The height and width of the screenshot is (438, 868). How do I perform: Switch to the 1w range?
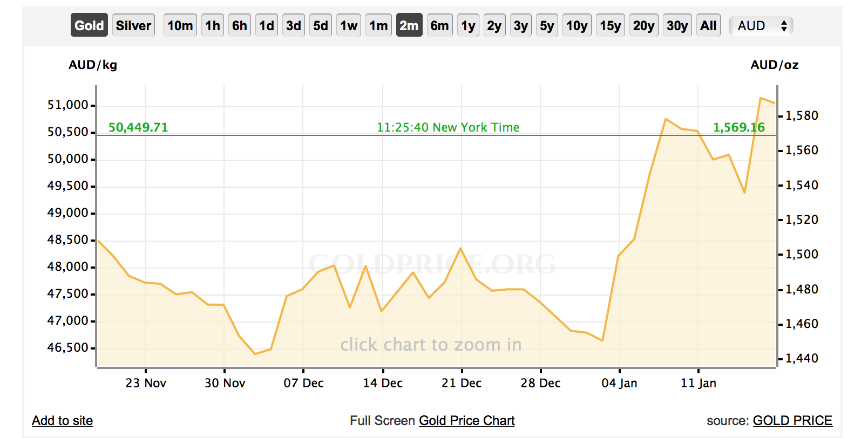coord(349,25)
